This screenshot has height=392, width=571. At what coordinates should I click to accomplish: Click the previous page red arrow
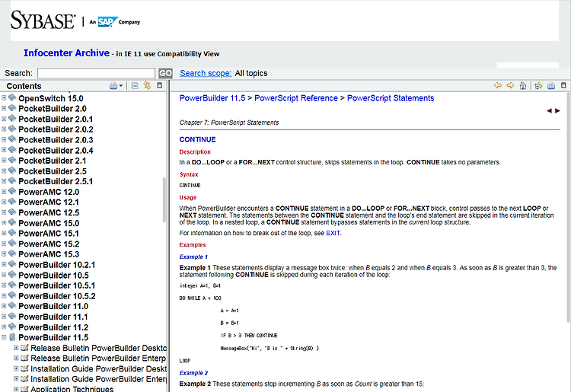[549, 110]
